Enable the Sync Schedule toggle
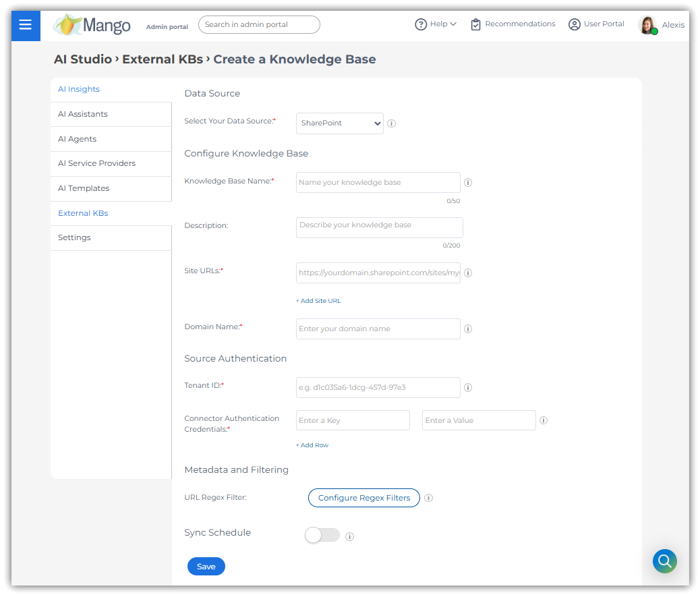Screen dimensions: 700x597 click(x=322, y=536)
